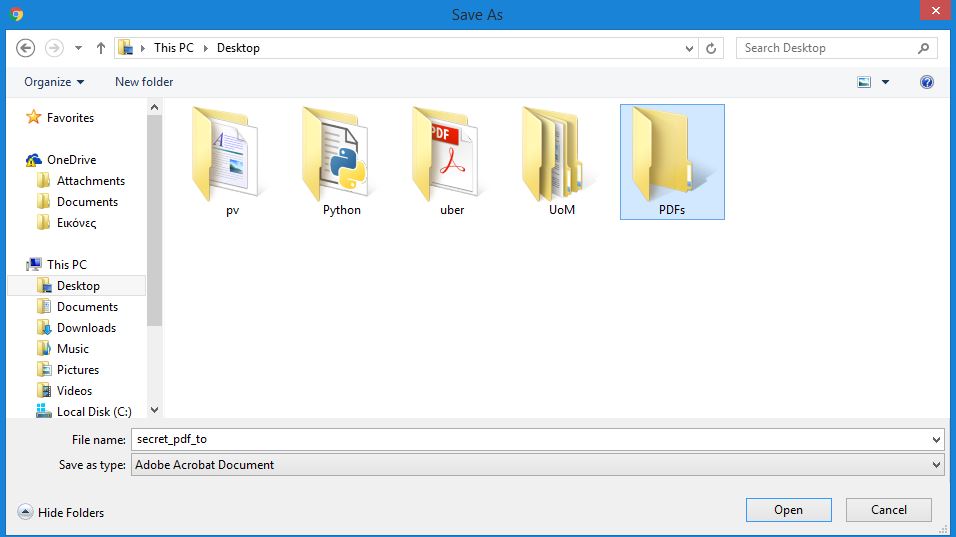956x537 pixels.
Task: Open the recent locations dropdown arrow
Action: click(79, 48)
